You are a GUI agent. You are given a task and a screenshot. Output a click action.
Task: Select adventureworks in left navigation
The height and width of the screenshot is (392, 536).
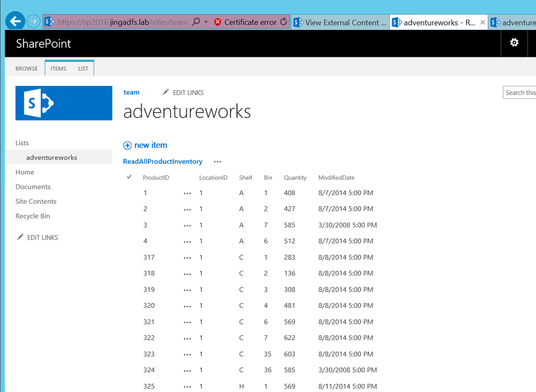pyautogui.click(x=52, y=158)
